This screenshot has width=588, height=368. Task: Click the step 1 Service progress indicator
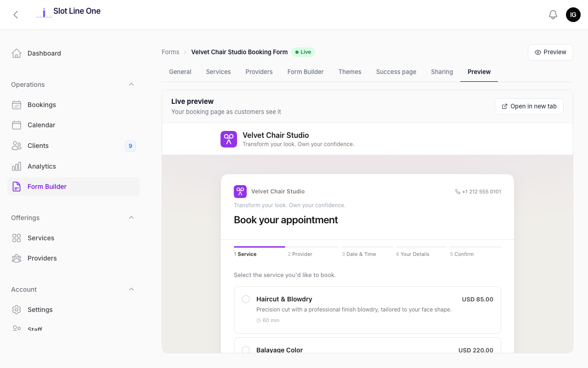pos(259,252)
